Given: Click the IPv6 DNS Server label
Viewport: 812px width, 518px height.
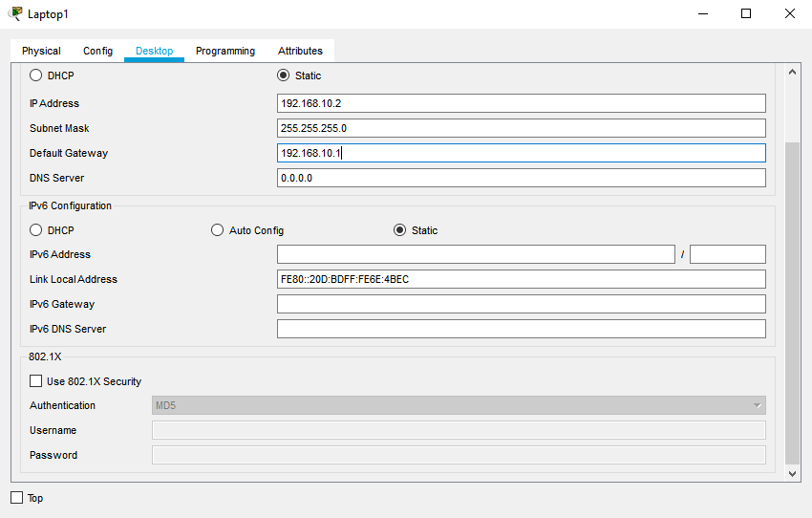Looking at the screenshot, I should 68,329.
